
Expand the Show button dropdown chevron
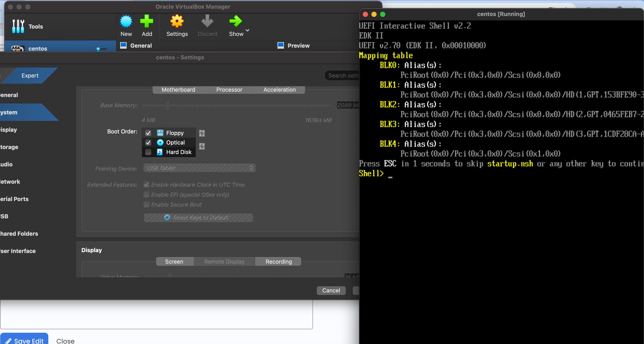(x=248, y=30)
